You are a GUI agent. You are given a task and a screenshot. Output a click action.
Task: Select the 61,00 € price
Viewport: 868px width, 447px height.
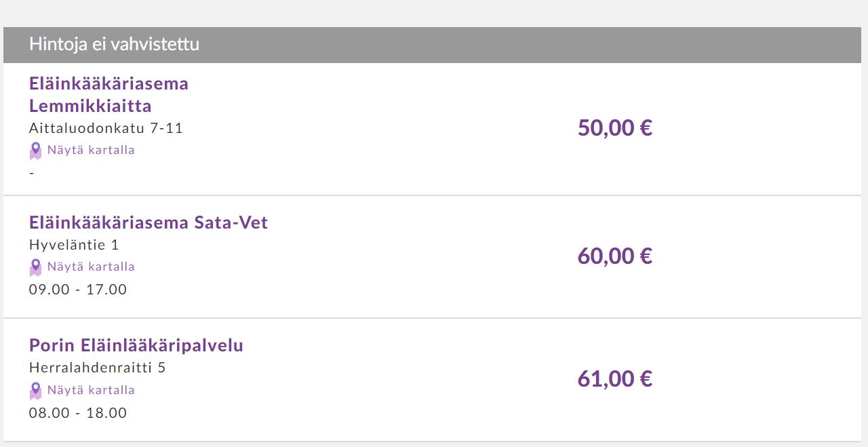614,378
